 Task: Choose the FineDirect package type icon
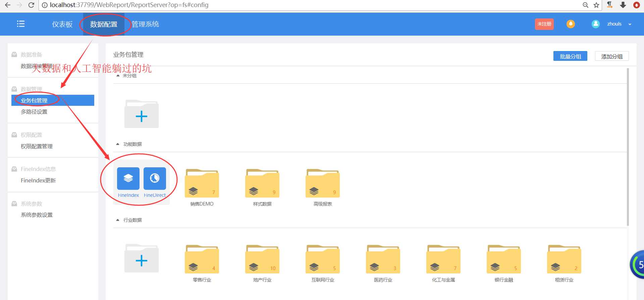click(155, 178)
